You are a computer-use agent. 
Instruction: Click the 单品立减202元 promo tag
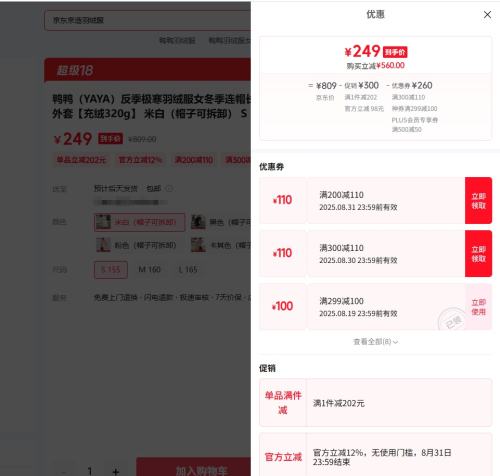(x=81, y=160)
